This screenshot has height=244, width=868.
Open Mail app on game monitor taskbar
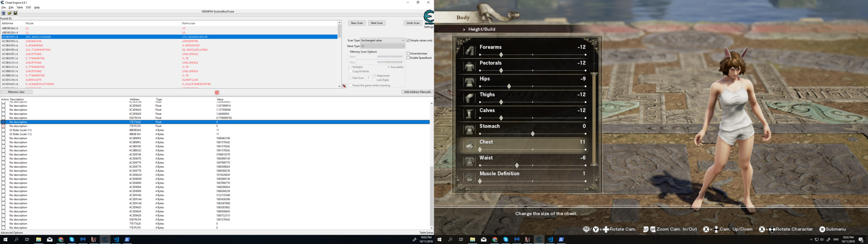tap(484, 239)
